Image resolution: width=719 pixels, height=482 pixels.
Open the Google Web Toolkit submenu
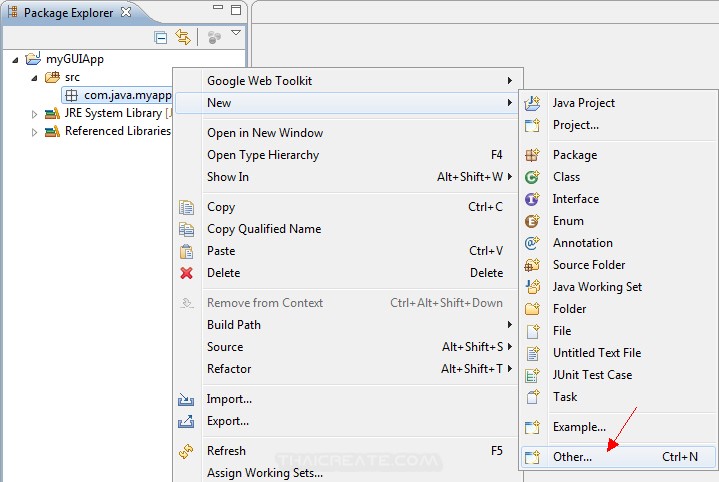point(259,81)
